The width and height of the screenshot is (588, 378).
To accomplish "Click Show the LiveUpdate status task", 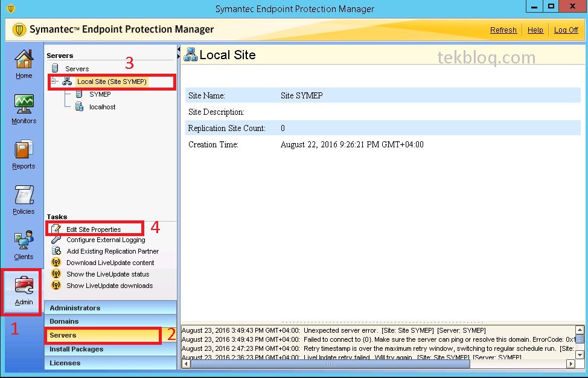I will tap(107, 274).
